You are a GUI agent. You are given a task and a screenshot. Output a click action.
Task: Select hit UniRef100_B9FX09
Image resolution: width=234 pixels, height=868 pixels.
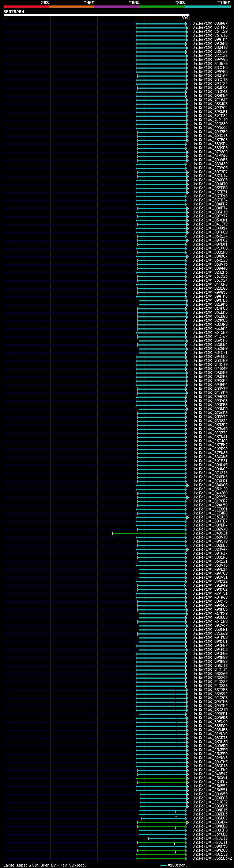tap(210, 722)
